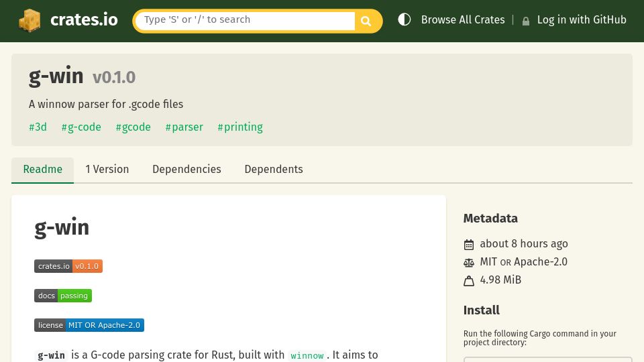
Task: Click the 'about 8 hours ago' text
Action: 524,244
